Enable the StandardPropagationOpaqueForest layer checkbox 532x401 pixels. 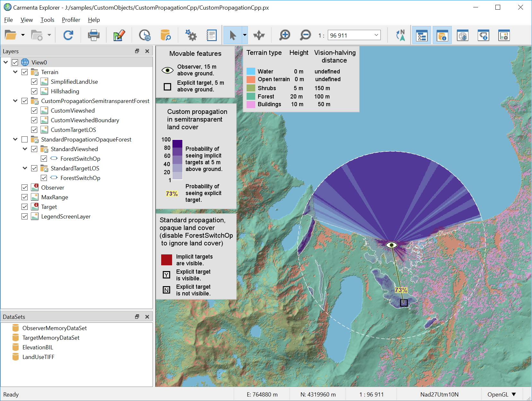click(25, 140)
